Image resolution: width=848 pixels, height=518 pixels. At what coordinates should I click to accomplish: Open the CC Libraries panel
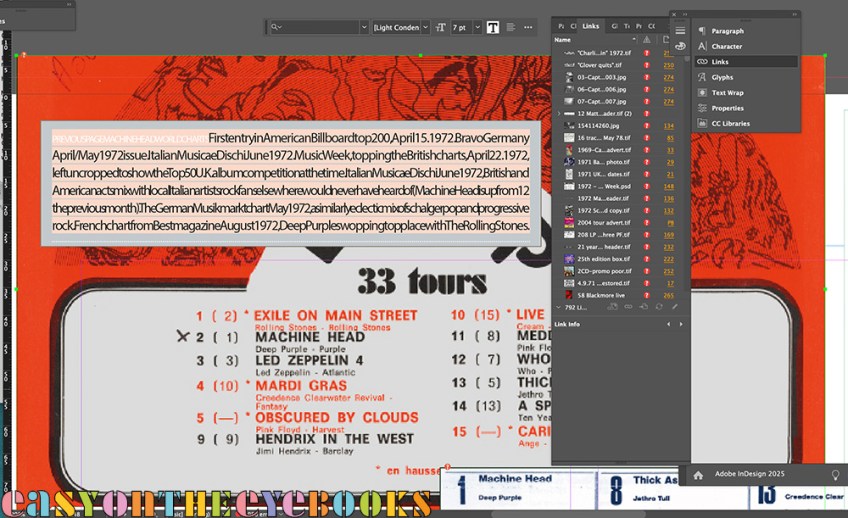730,123
